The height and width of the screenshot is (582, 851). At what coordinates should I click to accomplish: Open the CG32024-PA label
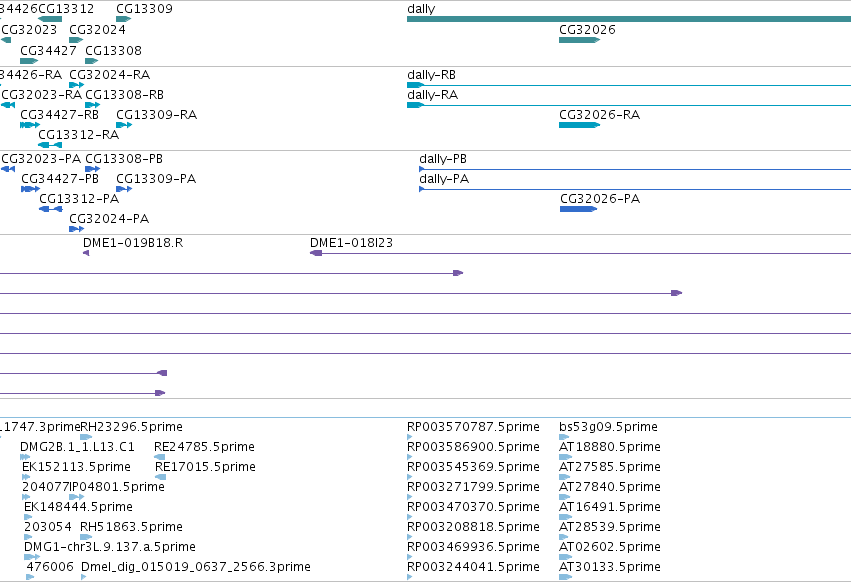(109, 219)
